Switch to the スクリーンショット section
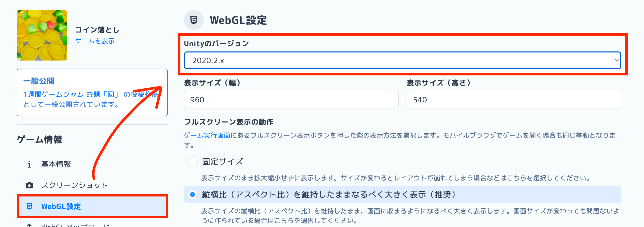 pyautogui.click(x=74, y=185)
